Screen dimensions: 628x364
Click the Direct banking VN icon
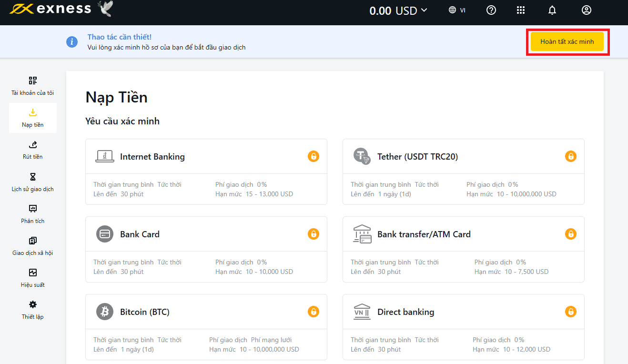[362, 312]
